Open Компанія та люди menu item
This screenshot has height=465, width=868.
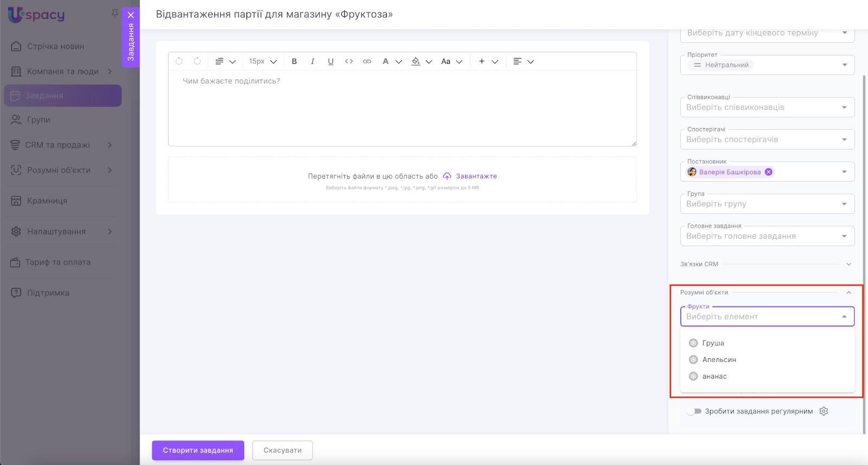[63, 71]
